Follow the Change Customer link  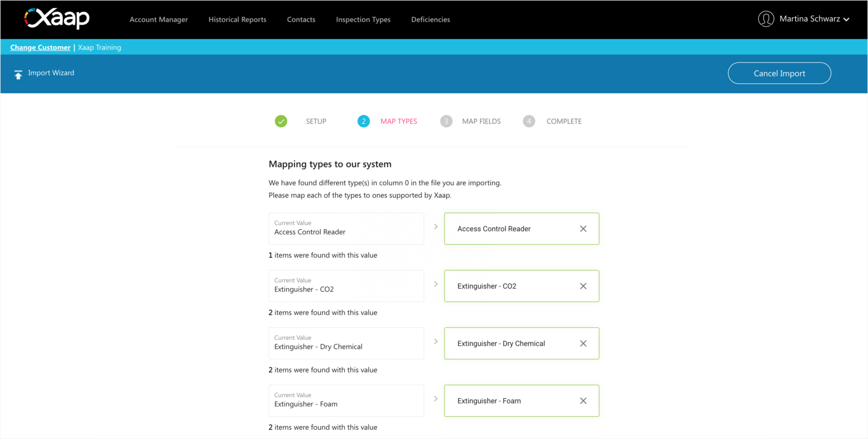click(x=40, y=48)
